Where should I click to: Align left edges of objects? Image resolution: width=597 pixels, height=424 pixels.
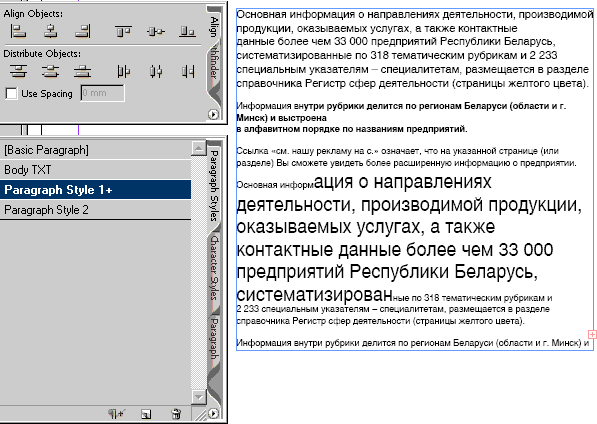click(18, 31)
